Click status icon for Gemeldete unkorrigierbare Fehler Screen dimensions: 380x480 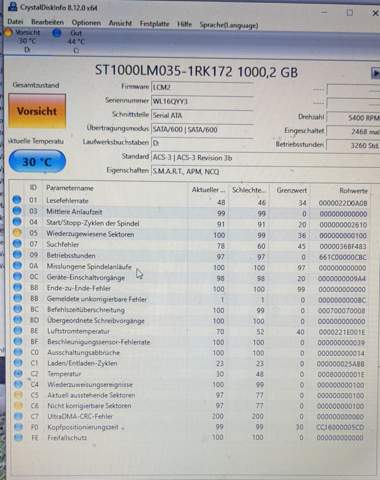point(17,298)
